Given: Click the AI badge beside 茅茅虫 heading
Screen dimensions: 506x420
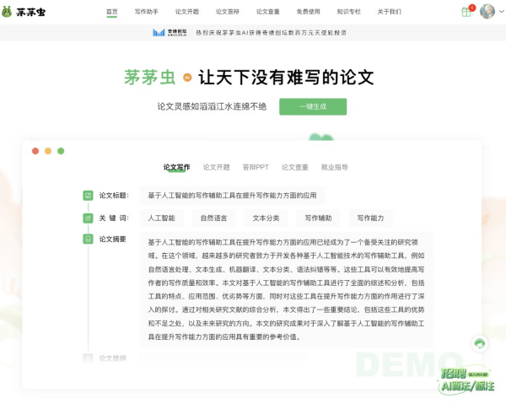Looking at the screenshot, I should tap(187, 77).
